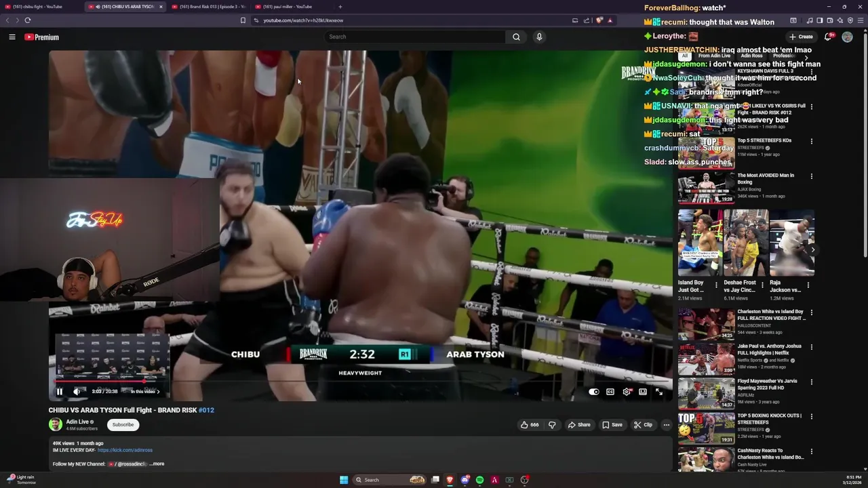Subscribe to the Adin Live channel
Viewport: 868px width, 488px height.
pos(123,425)
